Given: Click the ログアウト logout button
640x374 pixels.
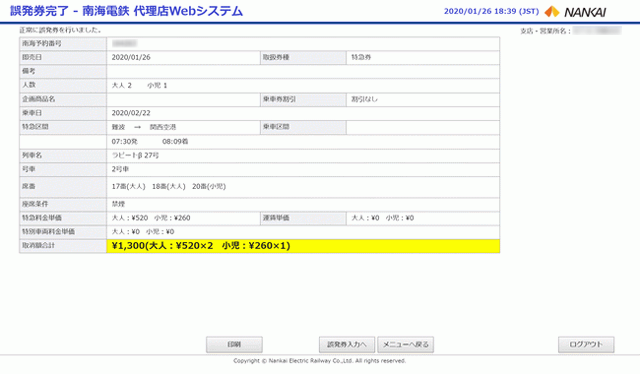Looking at the screenshot, I should (586, 345).
